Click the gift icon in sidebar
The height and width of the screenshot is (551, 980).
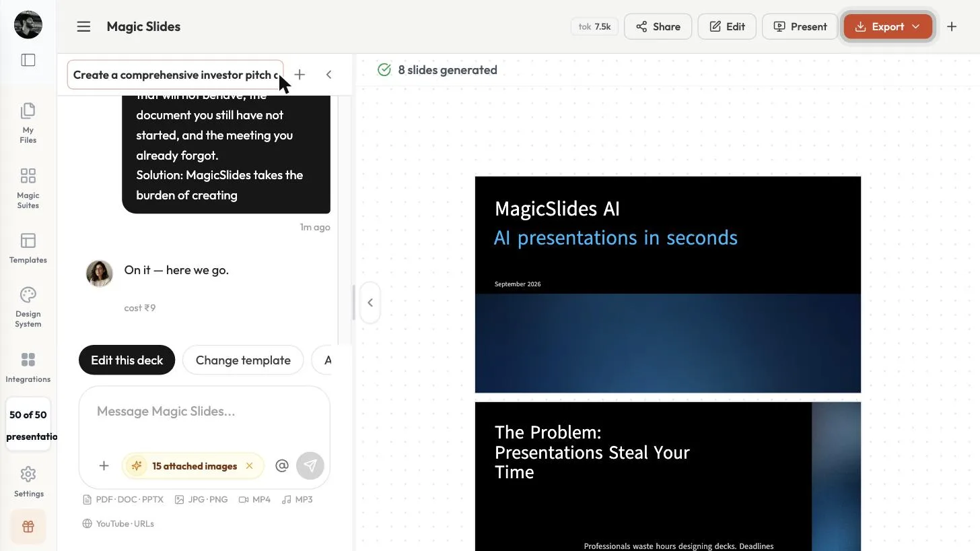28,527
